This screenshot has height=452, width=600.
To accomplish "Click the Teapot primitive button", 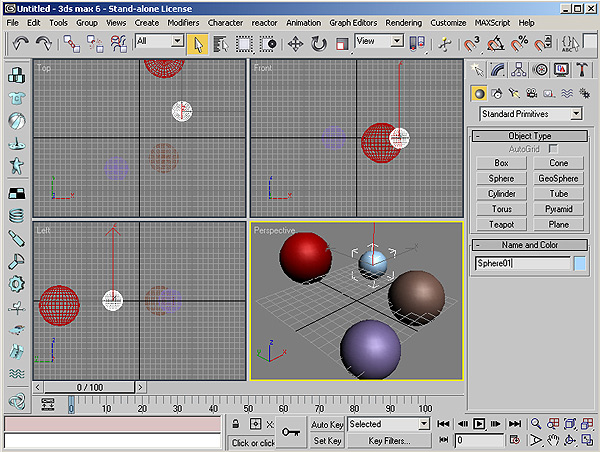I will pyautogui.click(x=501, y=225).
